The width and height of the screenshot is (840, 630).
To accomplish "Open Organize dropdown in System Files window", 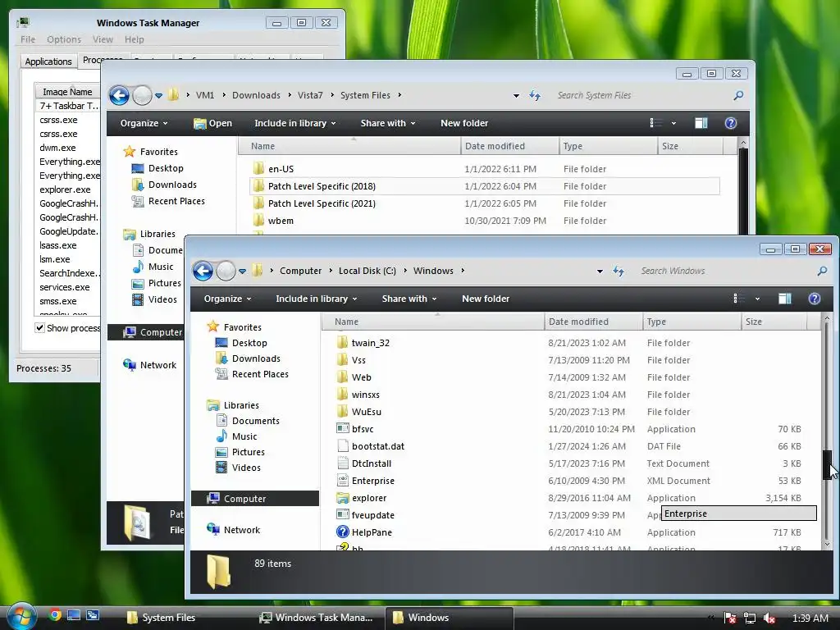I will tap(144, 123).
